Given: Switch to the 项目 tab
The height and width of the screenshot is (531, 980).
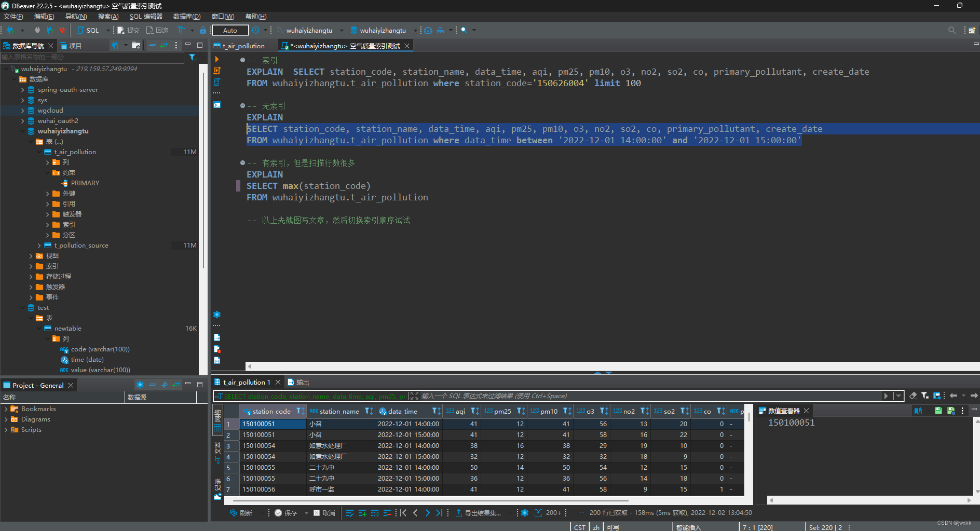Looking at the screenshot, I should coord(71,46).
